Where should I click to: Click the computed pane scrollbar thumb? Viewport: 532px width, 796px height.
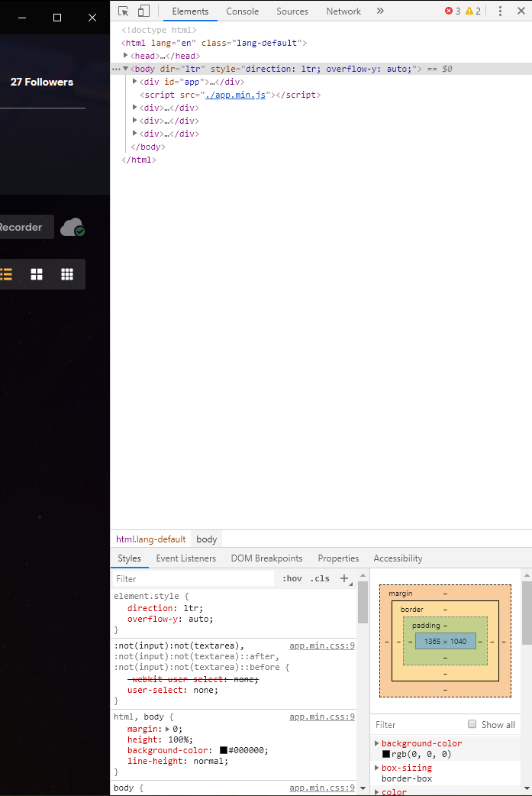point(527,613)
